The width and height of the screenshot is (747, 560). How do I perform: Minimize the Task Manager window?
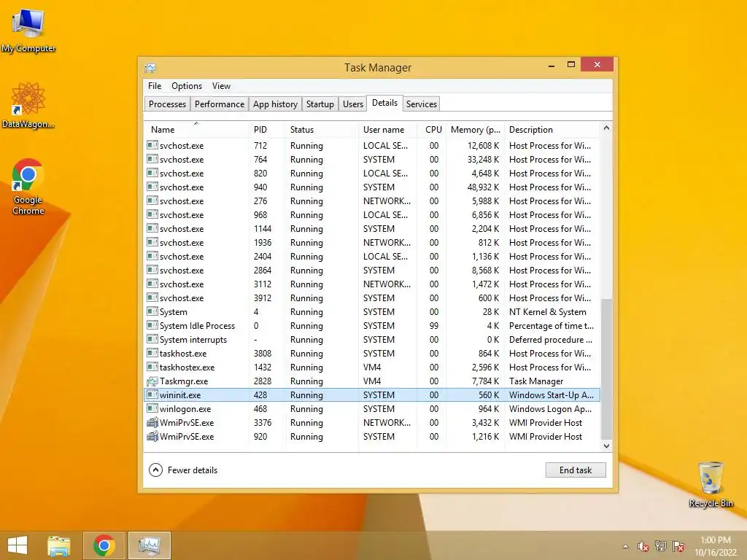click(x=551, y=65)
